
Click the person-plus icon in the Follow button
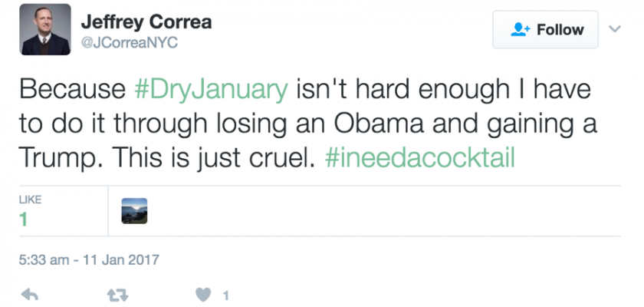click(521, 30)
